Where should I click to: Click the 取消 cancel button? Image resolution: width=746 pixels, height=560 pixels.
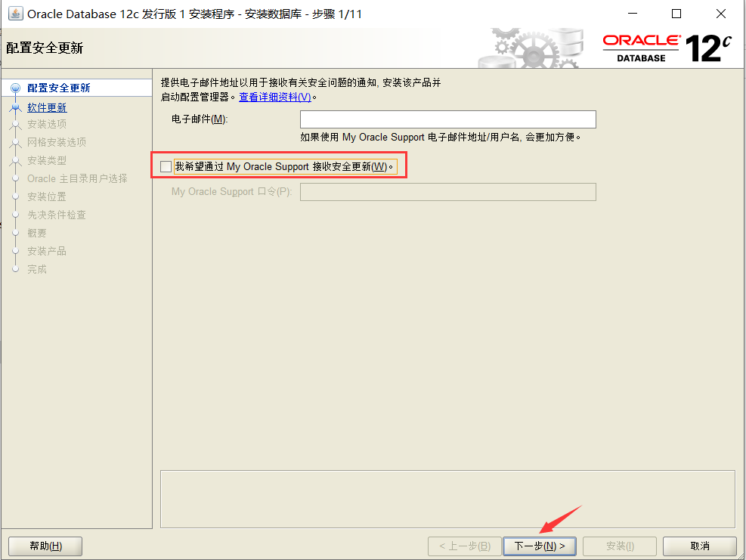(700, 546)
